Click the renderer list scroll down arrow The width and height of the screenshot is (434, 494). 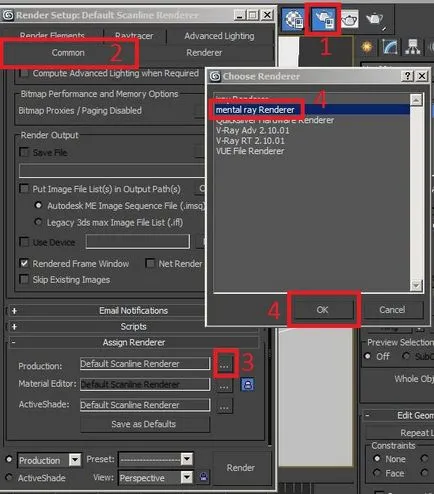[416, 285]
